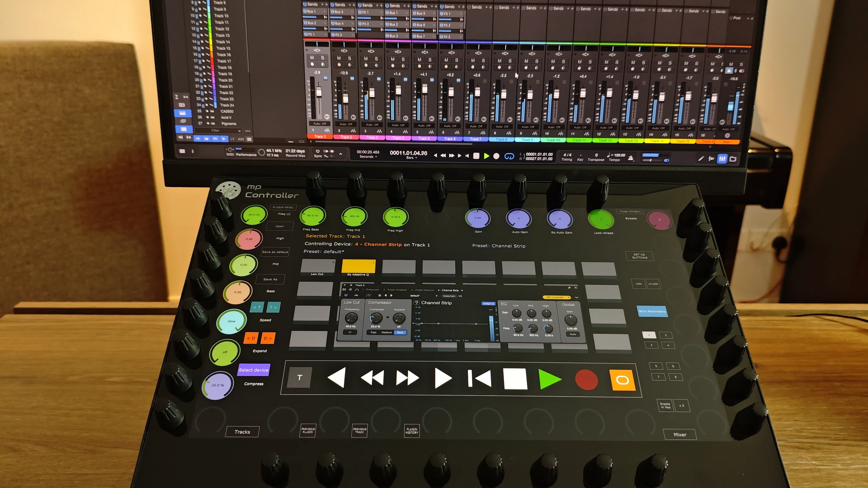Tap the white Stop square on the MP Controller
This screenshot has width=868, height=488.
(x=515, y=379)
